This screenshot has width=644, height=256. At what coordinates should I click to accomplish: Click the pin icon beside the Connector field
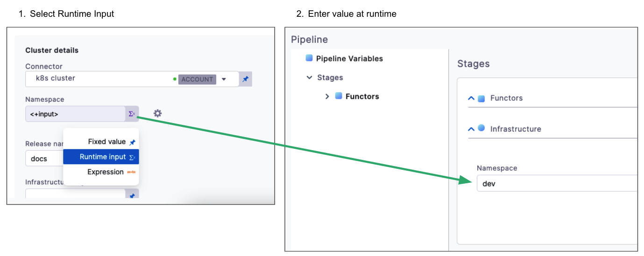click(x=246, y=79)
